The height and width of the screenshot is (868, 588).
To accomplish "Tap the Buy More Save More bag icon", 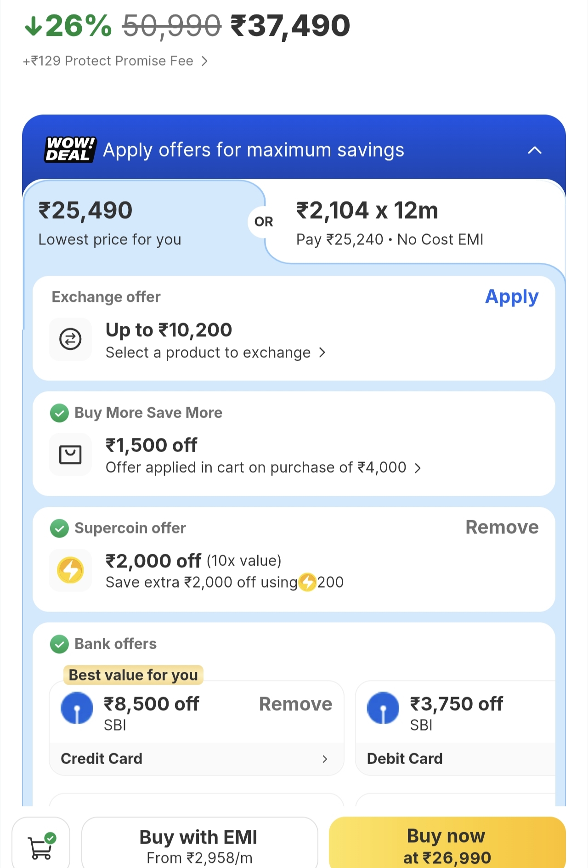I will tap(70, 454).
